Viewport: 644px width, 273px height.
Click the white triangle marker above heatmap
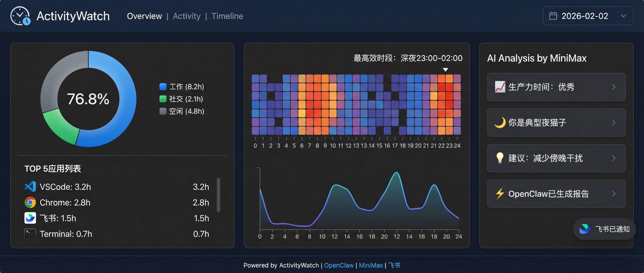coord(445,70)
